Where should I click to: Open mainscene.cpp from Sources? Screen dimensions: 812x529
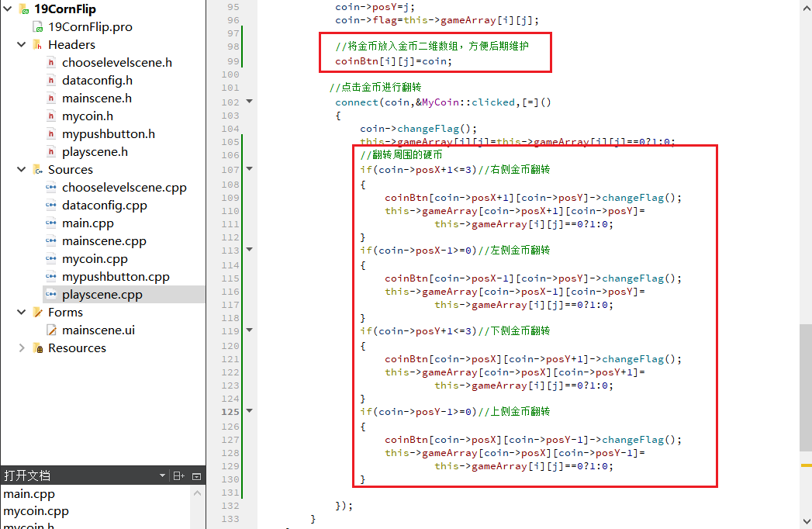[x=104, y=241]
